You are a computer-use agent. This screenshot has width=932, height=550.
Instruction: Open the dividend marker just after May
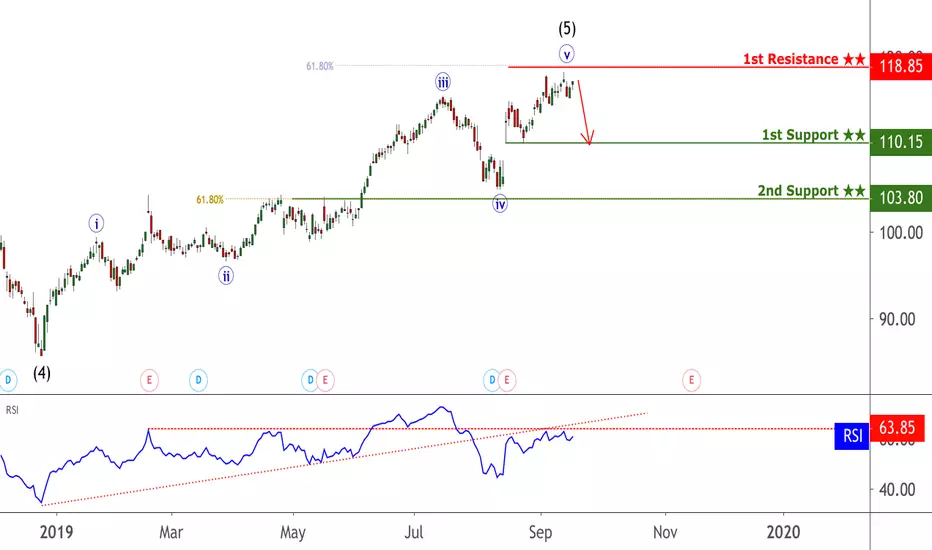(310, 380)
